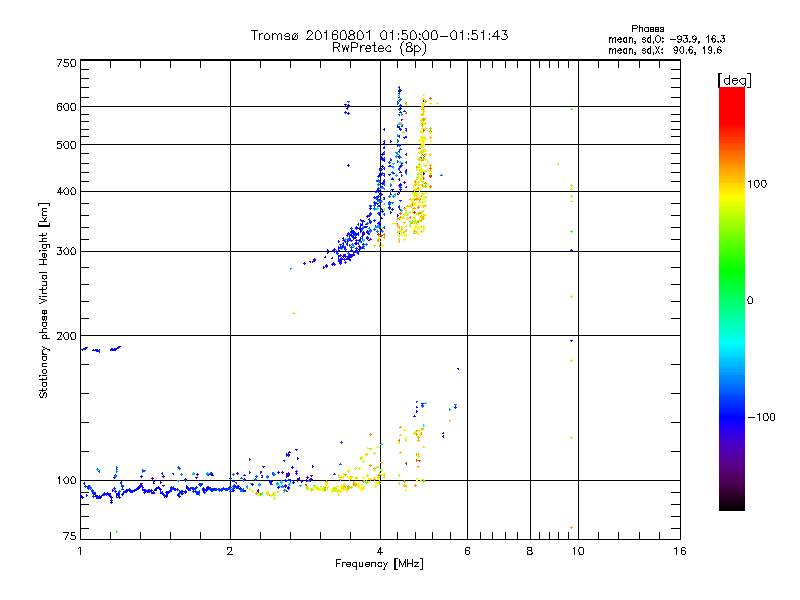Click the 'Frequency [MHz]' x-axis label
This screenshot has height=600, width=800.
(x=379, y=564)
